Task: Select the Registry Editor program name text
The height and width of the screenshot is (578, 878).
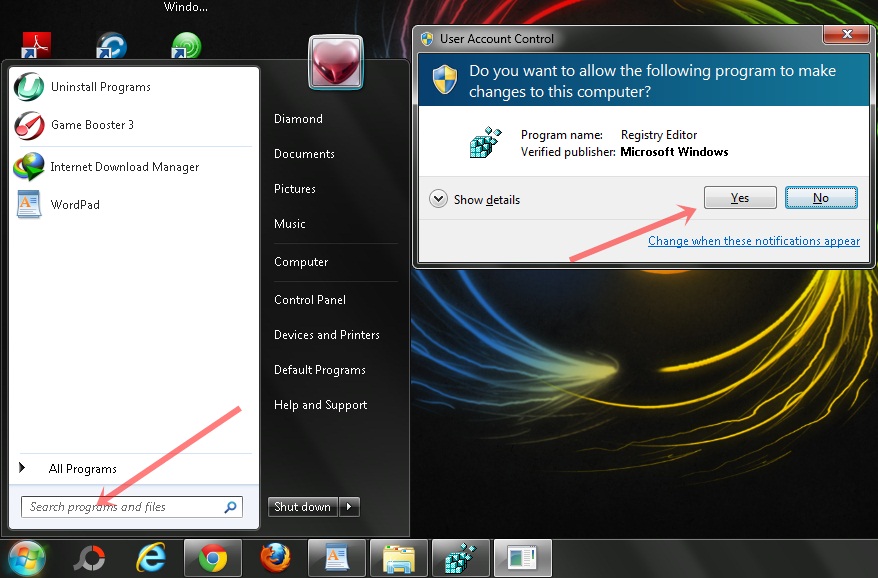Action: coord(658,135)
